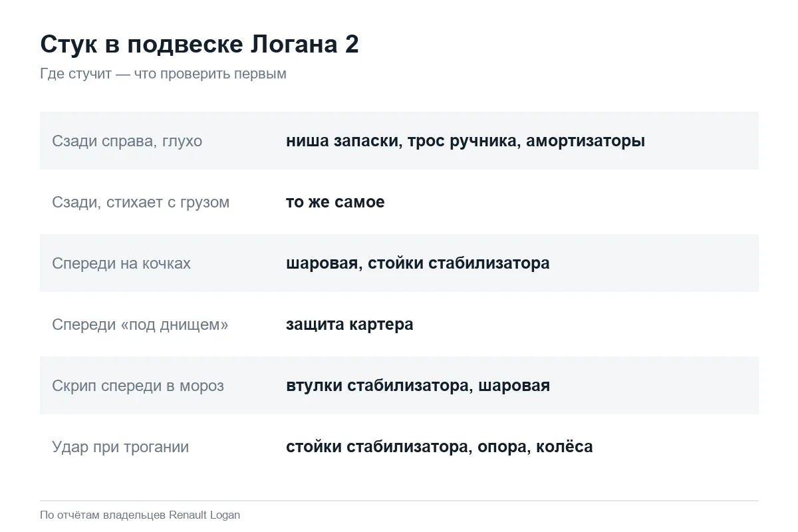This screenshot has width=798, height=532.
Task: Click footnote «По отчётам владельцев Renault Logan»
Action: pyautogui.click(x=140, y=515)
